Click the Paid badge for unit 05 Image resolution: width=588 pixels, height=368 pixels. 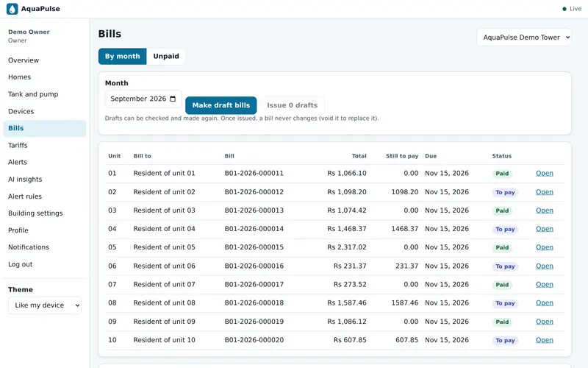click(x=502, y=247)
